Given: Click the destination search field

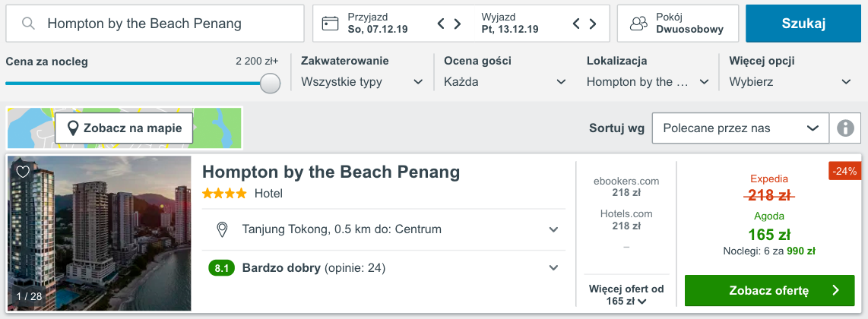Looking at the screenshot, I should [x=155, y=24].
